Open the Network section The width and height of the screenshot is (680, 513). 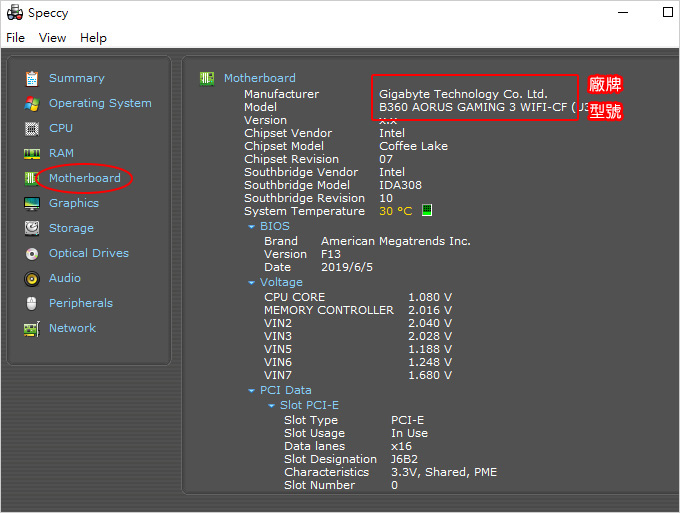click(72, 328)
